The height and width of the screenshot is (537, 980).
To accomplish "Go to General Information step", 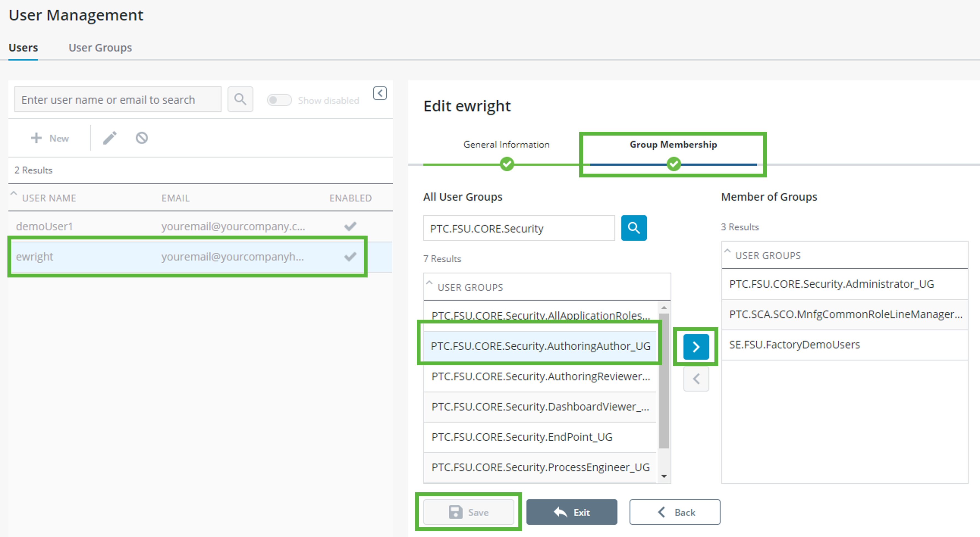I will (506, 144).
